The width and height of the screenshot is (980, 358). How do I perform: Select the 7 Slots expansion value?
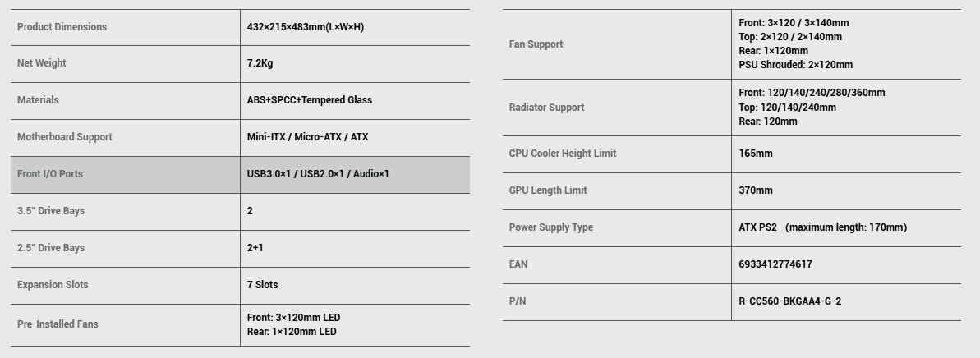click(x=262, y=285)
